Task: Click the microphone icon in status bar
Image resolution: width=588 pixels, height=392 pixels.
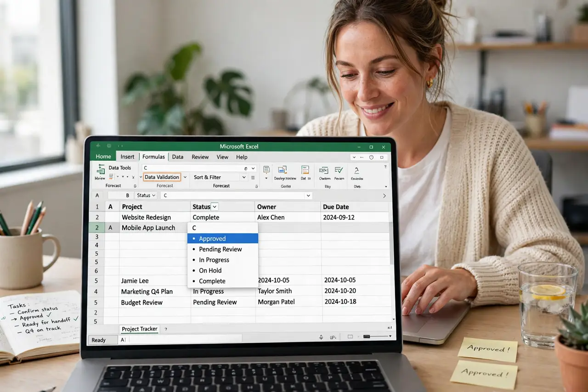Action: (321, 337)
